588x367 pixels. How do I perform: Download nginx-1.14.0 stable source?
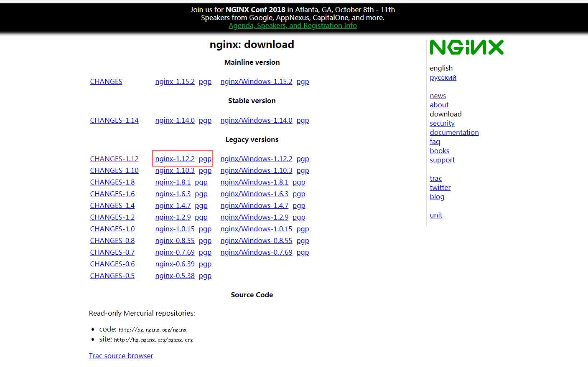click(x=175, y=120)
